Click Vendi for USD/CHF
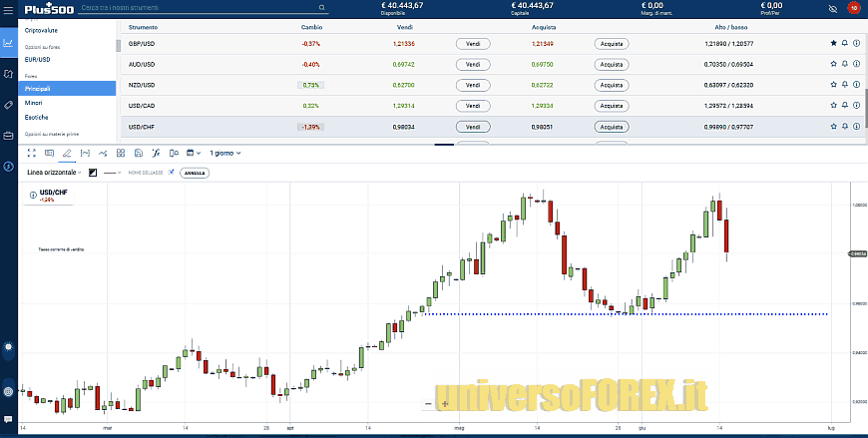This screenshot has width=868, height=438. click(473, 127)
